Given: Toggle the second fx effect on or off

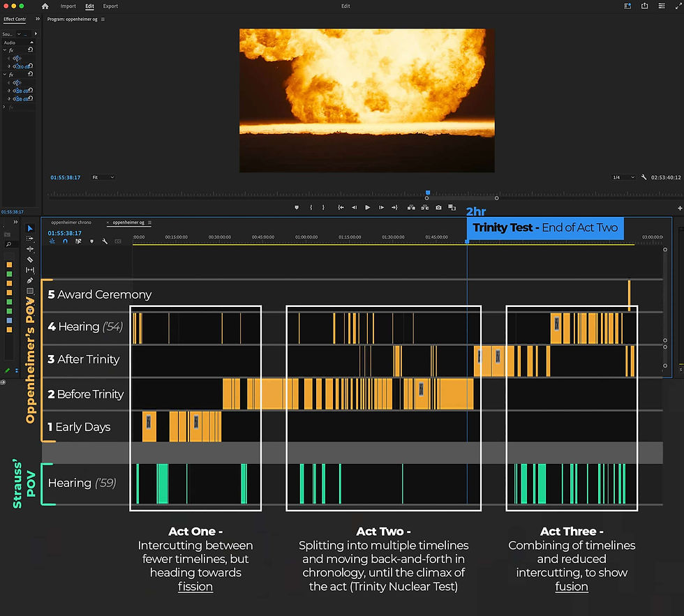Looking at the screenshot, I should click(11, 75).
